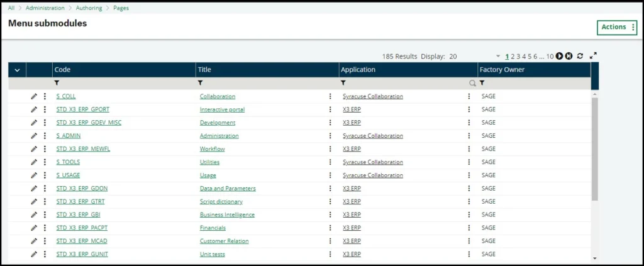This screenshot has height=266, width=644.
Task: Edit STD_X3_ERP_GDON row pencil icon
Action: (34, 189)
